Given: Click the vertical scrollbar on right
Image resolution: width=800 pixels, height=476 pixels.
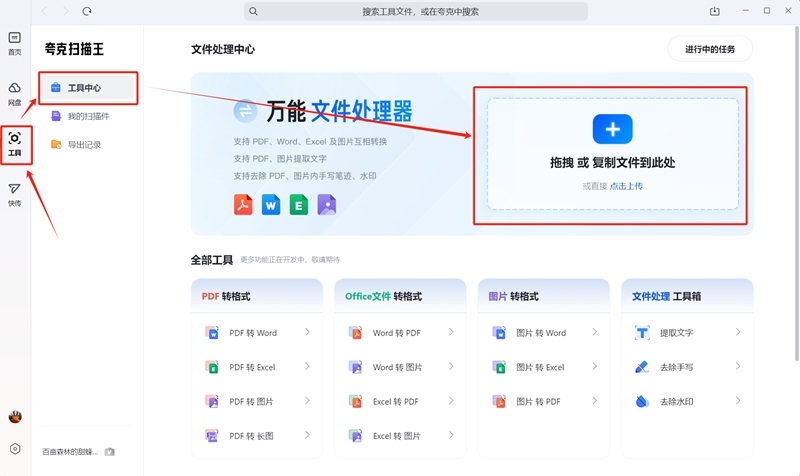Looking at the screenshot, I should tap(796, 194).
